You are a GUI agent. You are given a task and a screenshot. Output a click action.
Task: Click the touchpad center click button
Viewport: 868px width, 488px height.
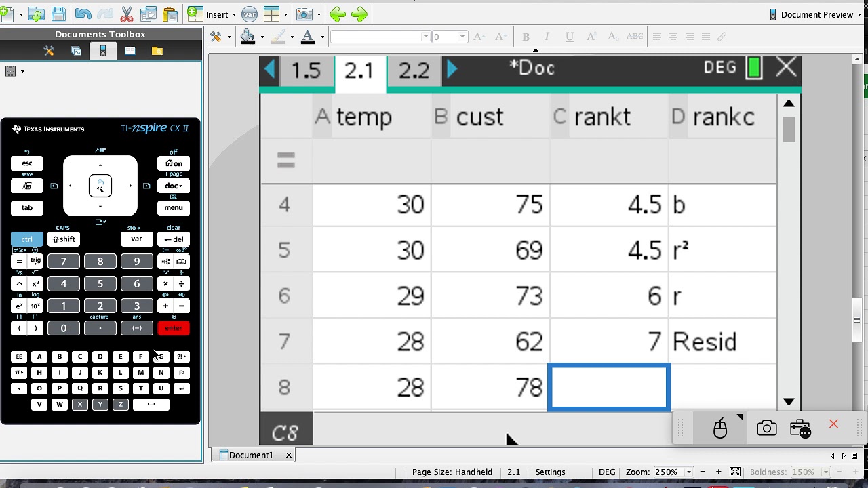click(100, 186)
